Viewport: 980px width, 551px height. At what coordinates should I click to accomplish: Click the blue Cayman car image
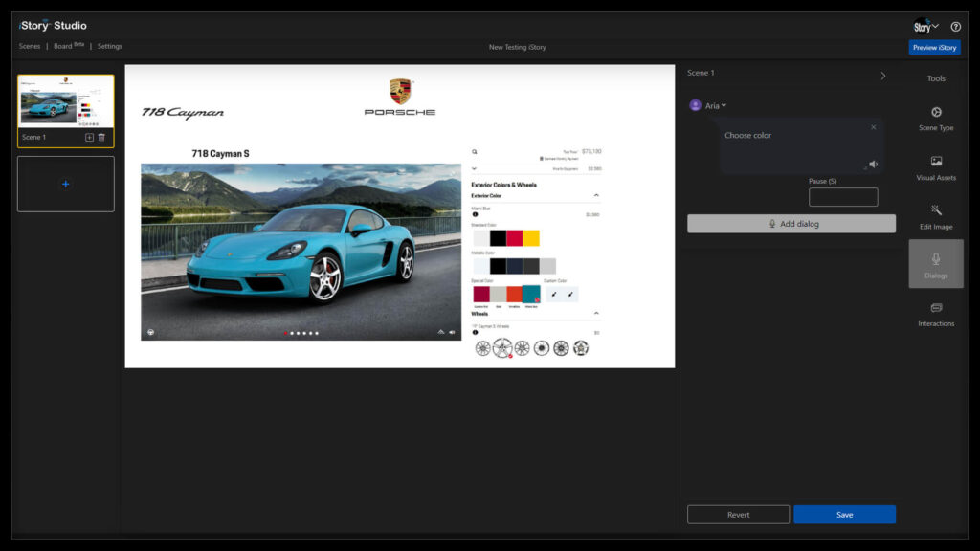pyautogui.click(x=301, y=252)
